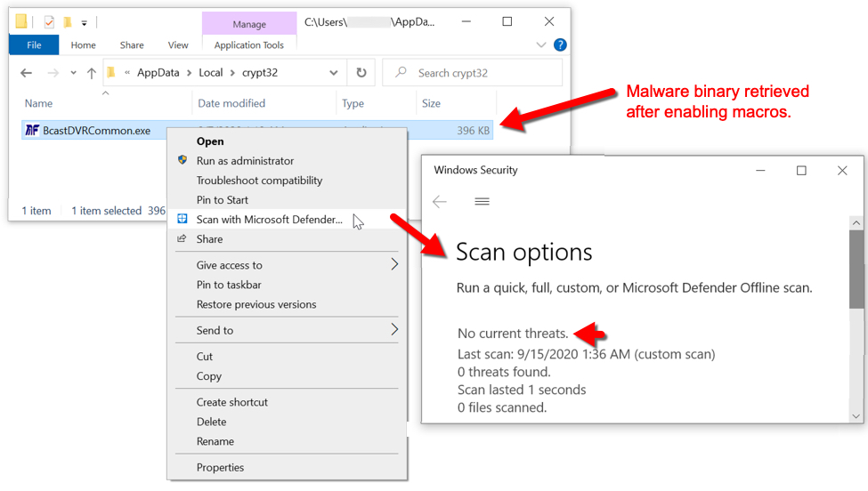Open the address bar history dropdown
The image size is (868, 491).
tap(334, 73)
